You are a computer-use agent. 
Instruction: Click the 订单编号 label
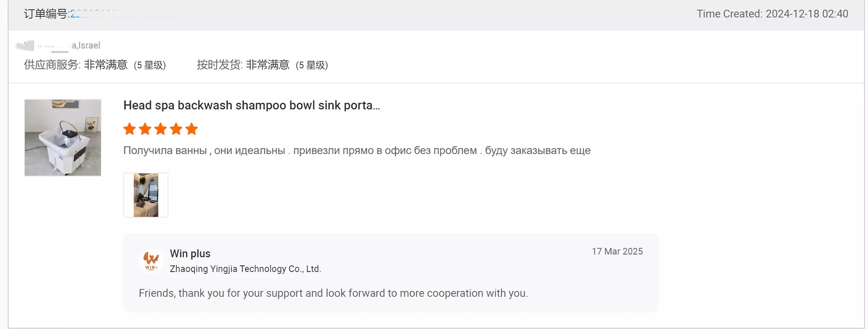pyautogui.click(x=46, y=14)
